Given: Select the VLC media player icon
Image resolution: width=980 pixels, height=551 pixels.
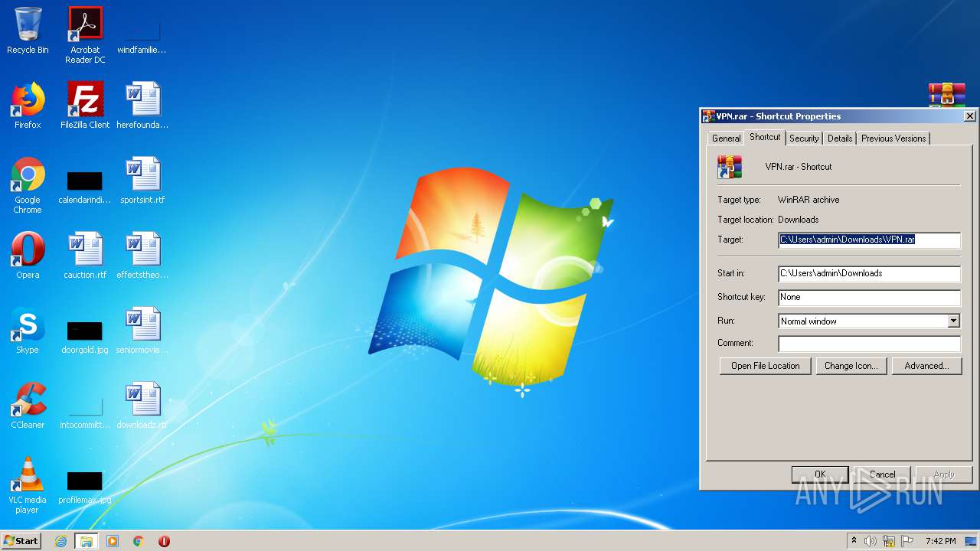Looking at the screenshot, I should coord(28,485).
